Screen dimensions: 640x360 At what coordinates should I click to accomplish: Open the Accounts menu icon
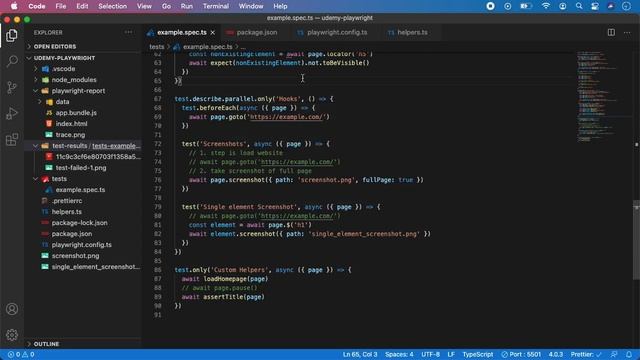click(x=12, y=309)
